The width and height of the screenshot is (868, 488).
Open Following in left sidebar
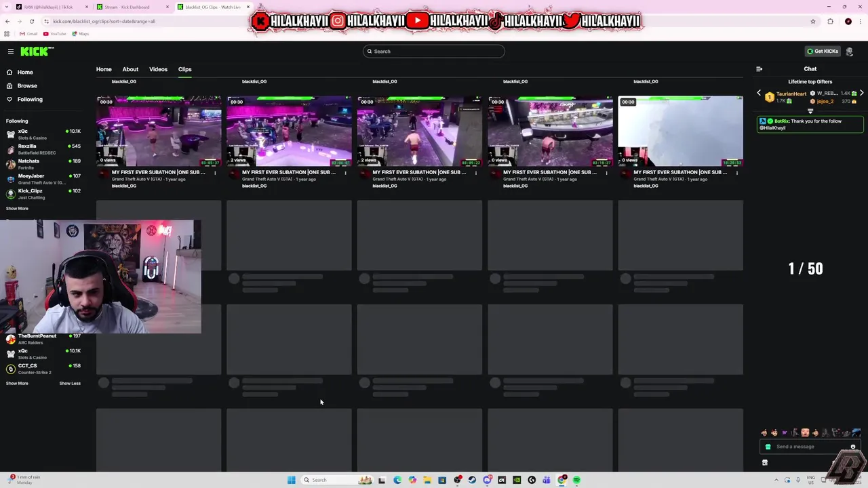(x=30, y=99)
